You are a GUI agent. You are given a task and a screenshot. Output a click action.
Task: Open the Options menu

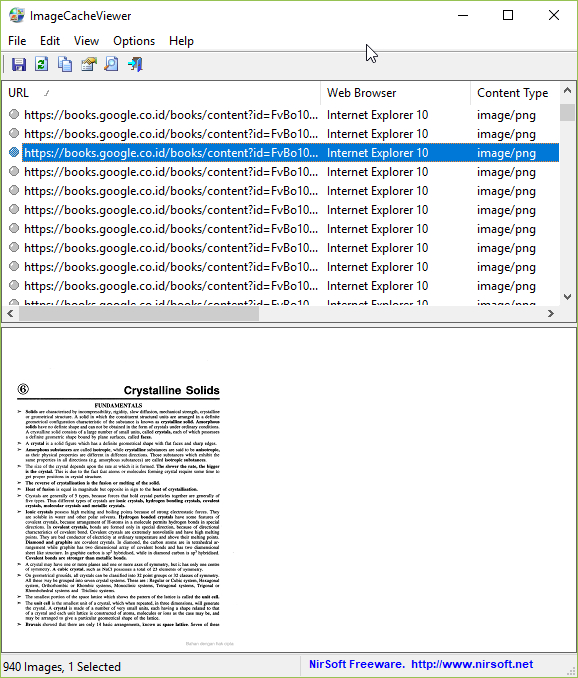pos(134,41)
